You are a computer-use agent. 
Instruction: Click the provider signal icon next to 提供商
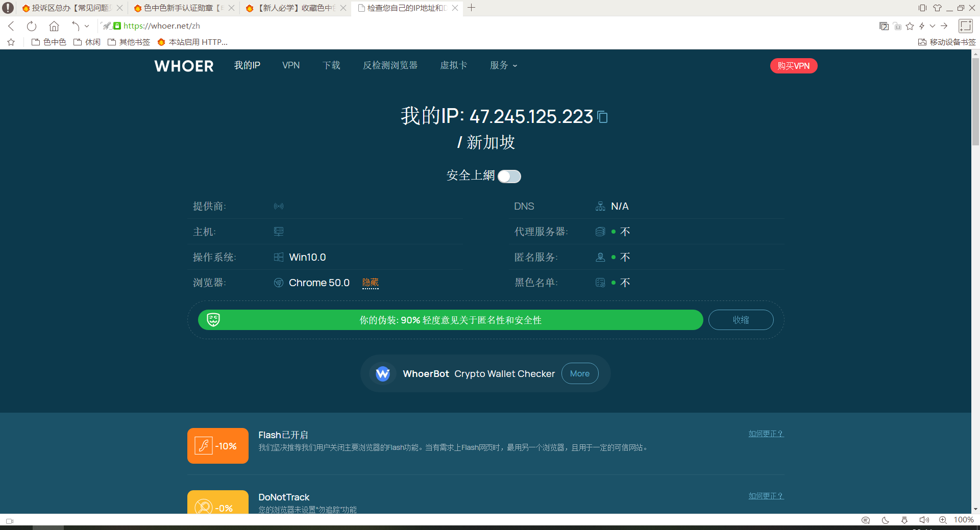pyautogui.click(x=279, y=206)
